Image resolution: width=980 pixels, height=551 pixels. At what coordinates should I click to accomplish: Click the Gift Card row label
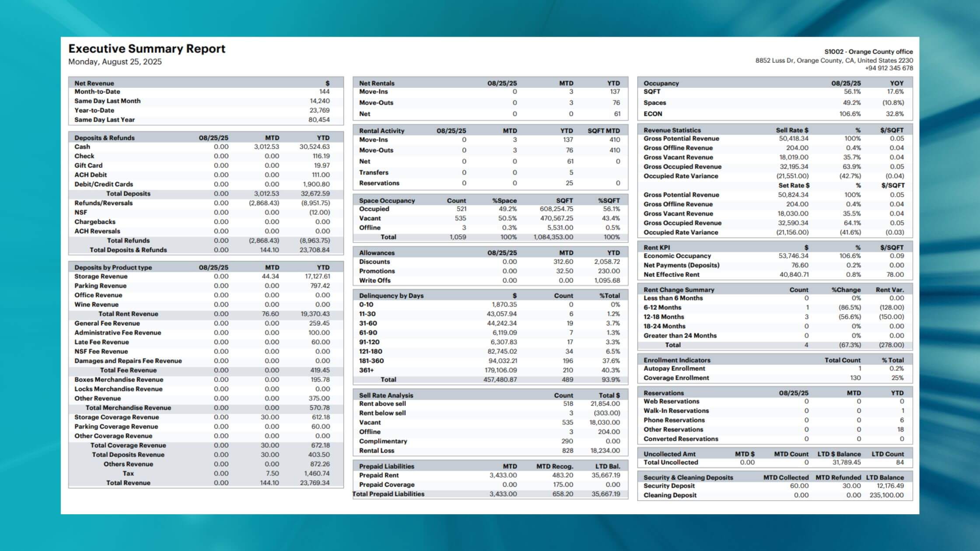pos(88,165)
